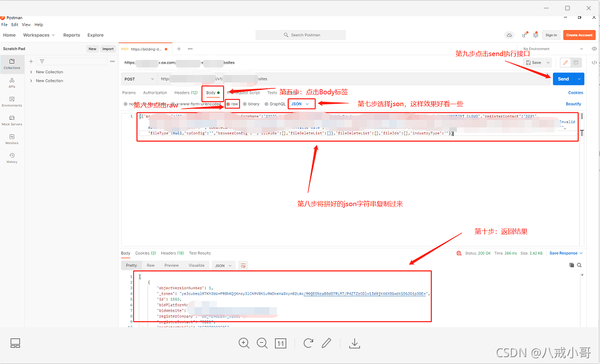The height and width of the screenshot is (364, 600).
Task: Select the GraphQL body radio button
Action: point(266,104)
